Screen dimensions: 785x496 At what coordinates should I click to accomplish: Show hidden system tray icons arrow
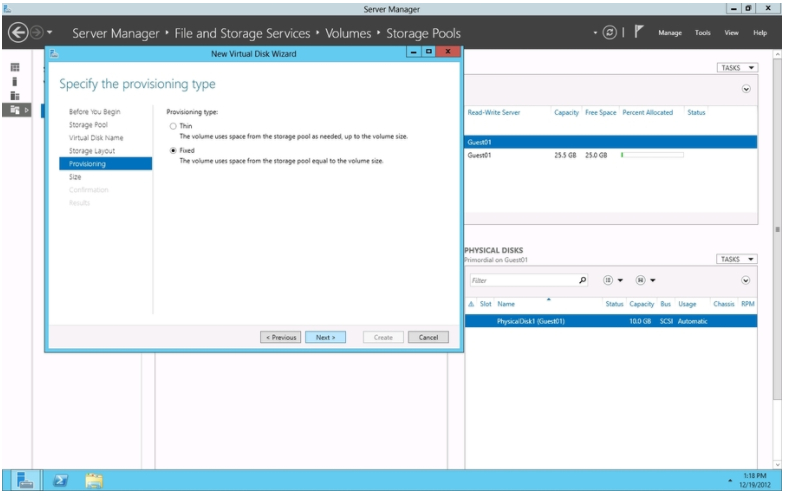[x=730, y=481]
